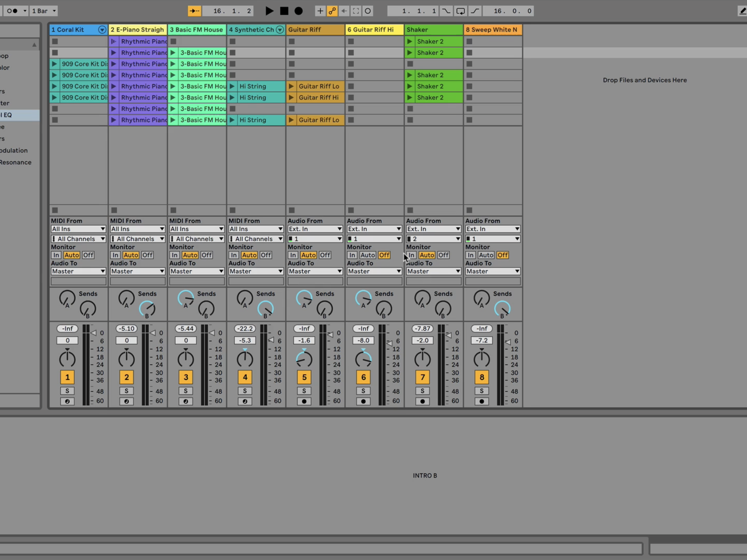747x560 pixels.
Task: Click the Arrangement Record circle button
Action: [299, 11]
